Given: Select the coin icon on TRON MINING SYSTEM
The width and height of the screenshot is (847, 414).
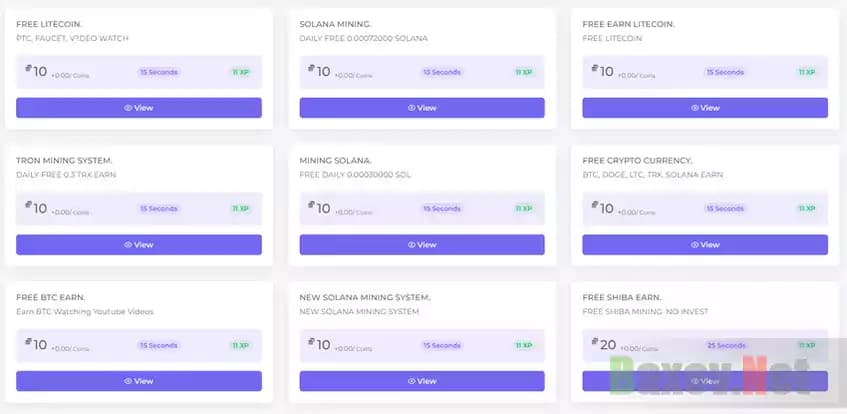Looking at the screenshot, I should pos(29,207).
